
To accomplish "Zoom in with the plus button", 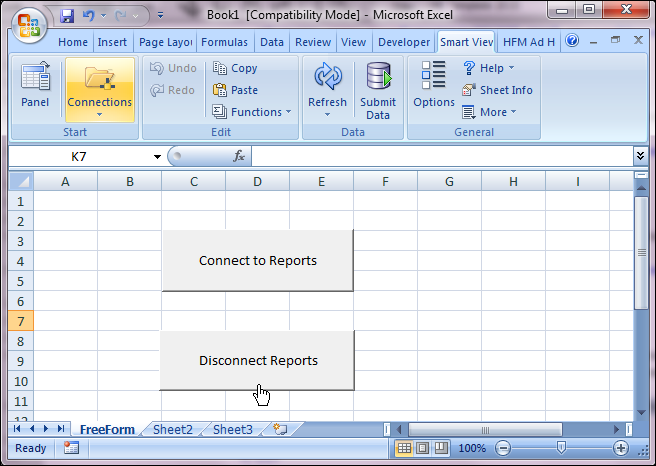I will pos(621,448).
